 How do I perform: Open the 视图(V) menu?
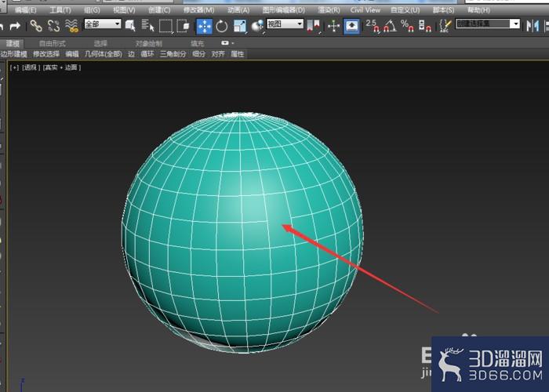pos(124,10)
